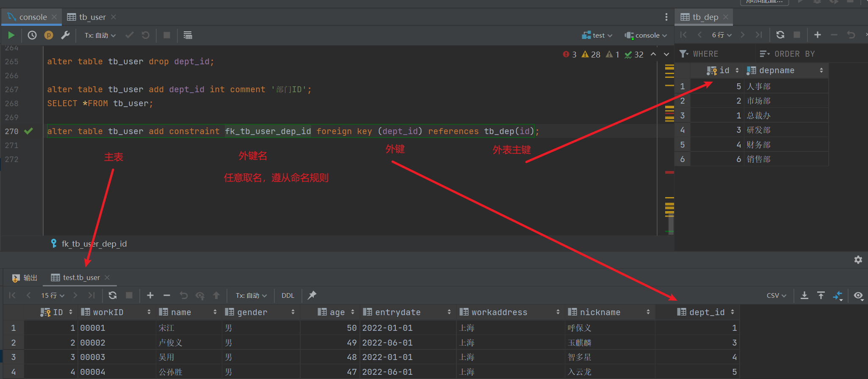Go to last page in tb_dep panel
Viewport: 868px width, 379px height.
pyautogui.click(x=759, y=35)
